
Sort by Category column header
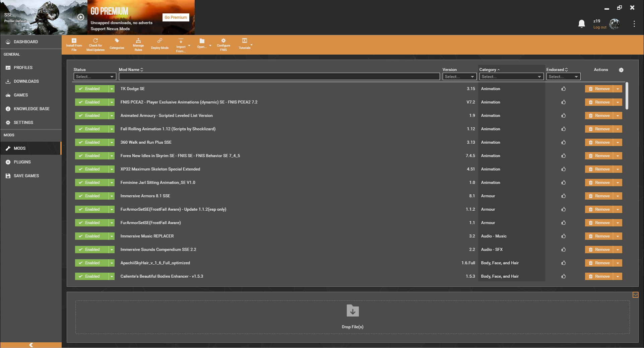tap(490, 70)
